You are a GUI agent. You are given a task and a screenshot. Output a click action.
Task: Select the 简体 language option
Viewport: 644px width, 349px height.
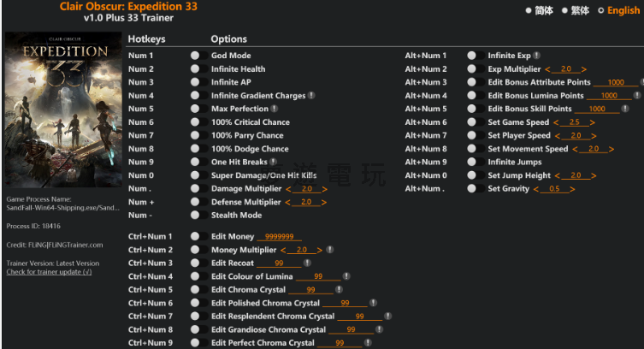click(529, 11)
